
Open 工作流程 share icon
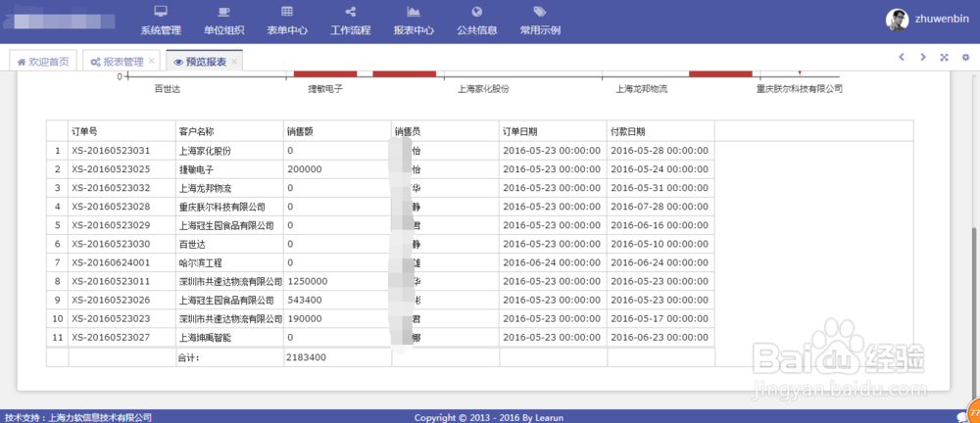351,11
